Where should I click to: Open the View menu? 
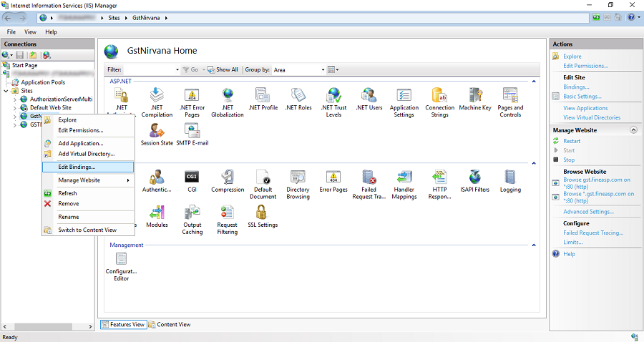[x=30, y=32]
